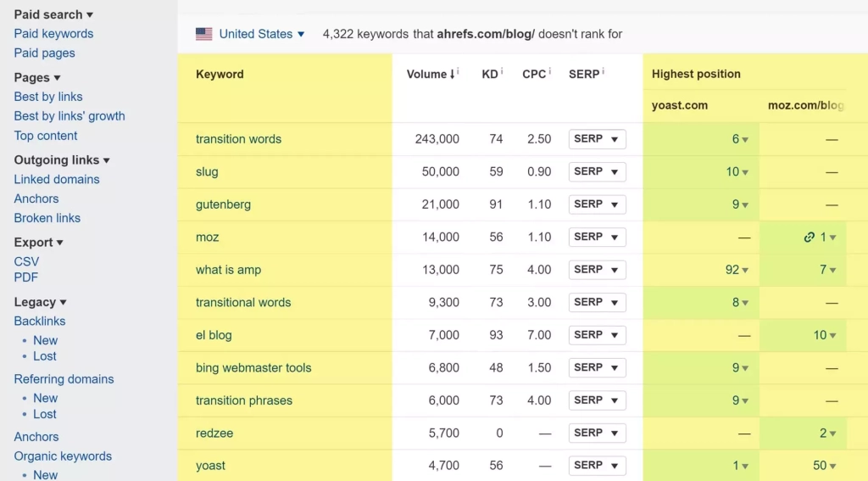Export as CSV
Screen dimensions: 868x481
click(26, 261)
